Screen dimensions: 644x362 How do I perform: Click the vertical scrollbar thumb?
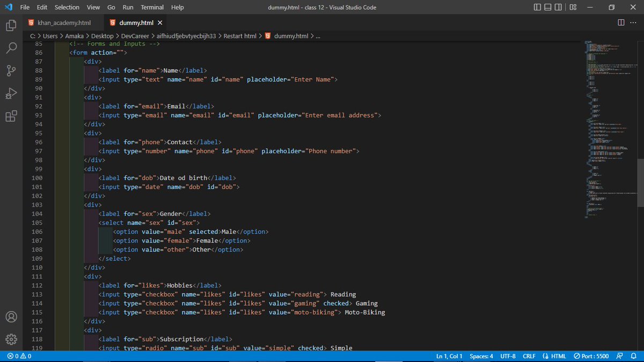640,182
